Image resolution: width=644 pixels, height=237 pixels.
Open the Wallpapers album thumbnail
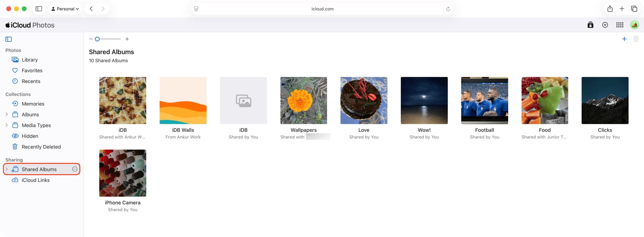(x=304, y=101)
